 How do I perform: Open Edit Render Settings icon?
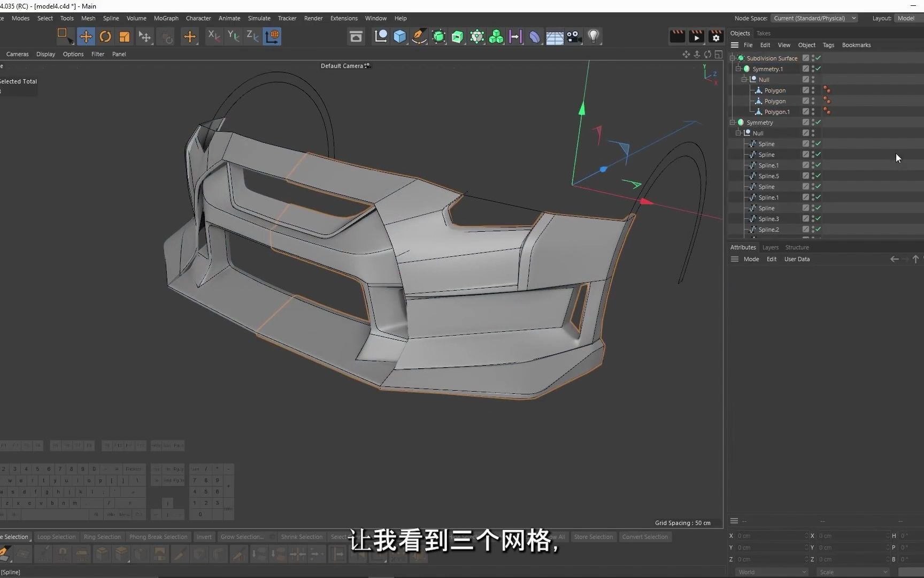(x=715, y=36)
